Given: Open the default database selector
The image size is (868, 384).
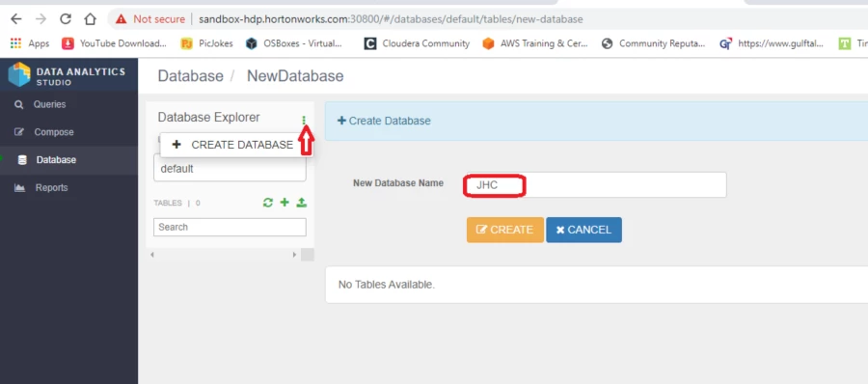Looking at the screenshot, I should [230, 169].
